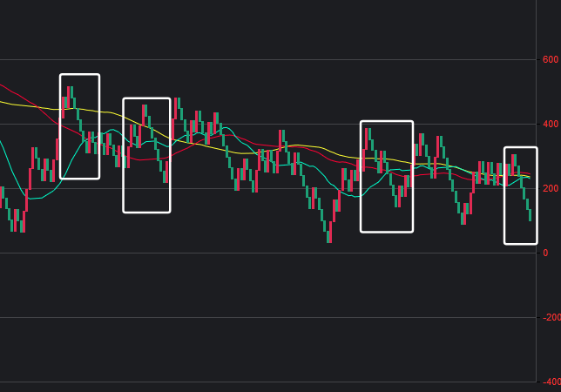Click the 600 price axis label
561x392 pixels.
[550, 60]
